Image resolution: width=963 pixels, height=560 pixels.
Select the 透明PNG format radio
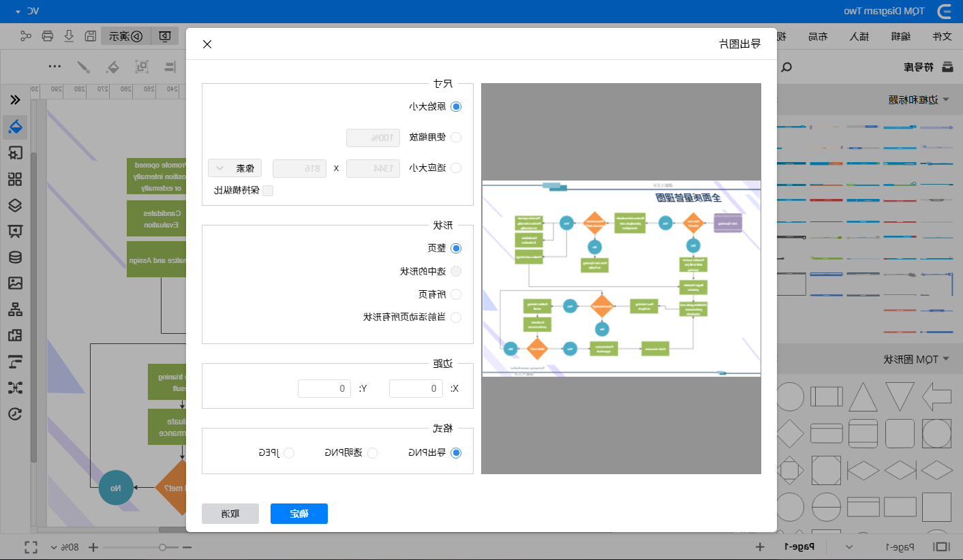click(x=372, y=453)
